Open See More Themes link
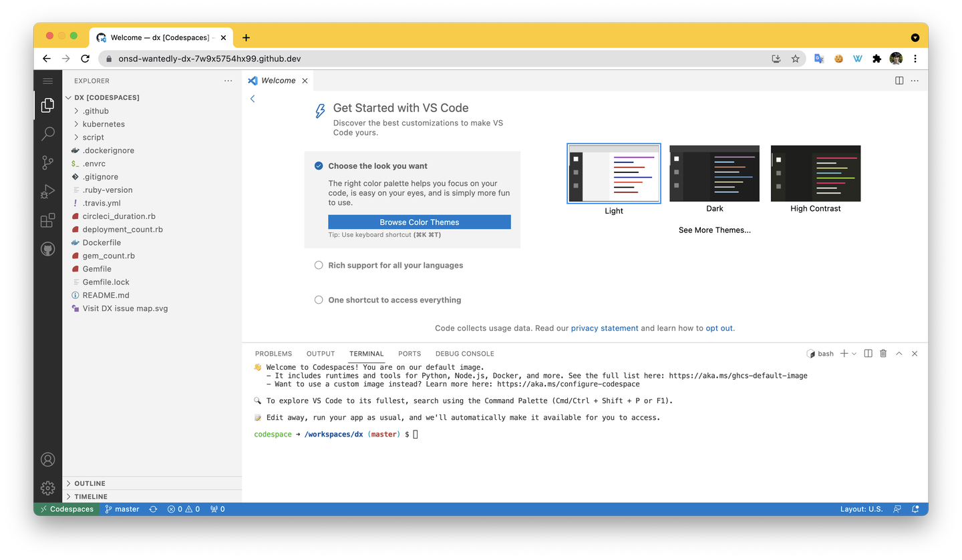Screen dimensions: 962x560 click(x=715, y=230)
